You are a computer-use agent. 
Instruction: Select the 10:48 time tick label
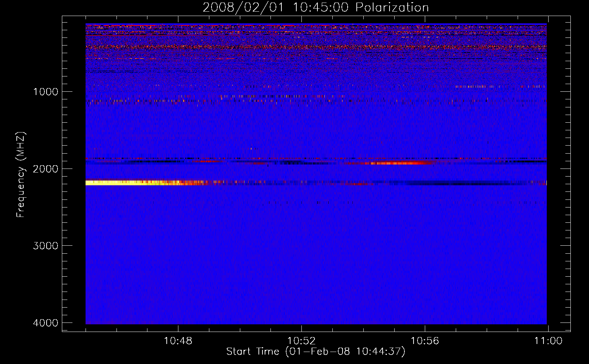tap(178, 341)
